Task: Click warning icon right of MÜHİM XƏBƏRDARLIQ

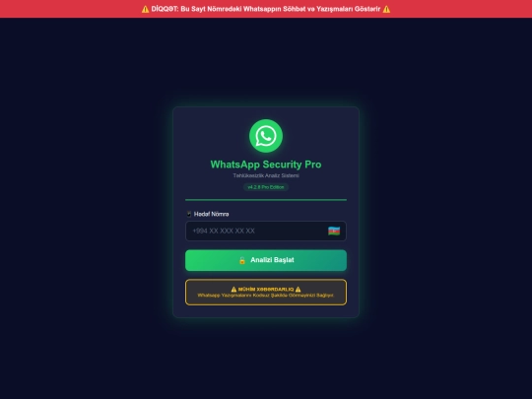Action: tap(298, 289)
